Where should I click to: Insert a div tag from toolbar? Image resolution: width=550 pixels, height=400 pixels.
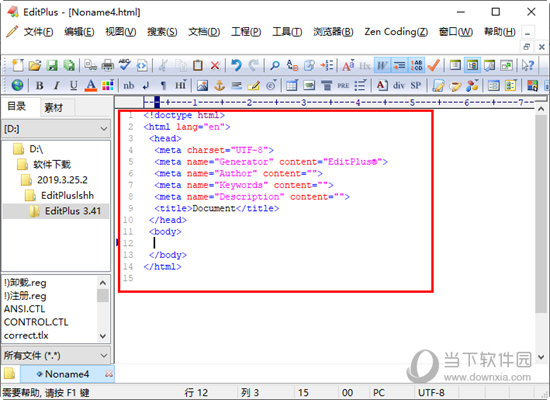tap(399, 85)
